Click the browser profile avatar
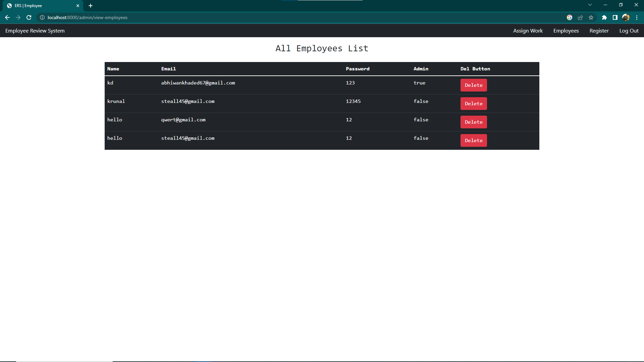Screen dimensions: 644x362 [626, 17]
